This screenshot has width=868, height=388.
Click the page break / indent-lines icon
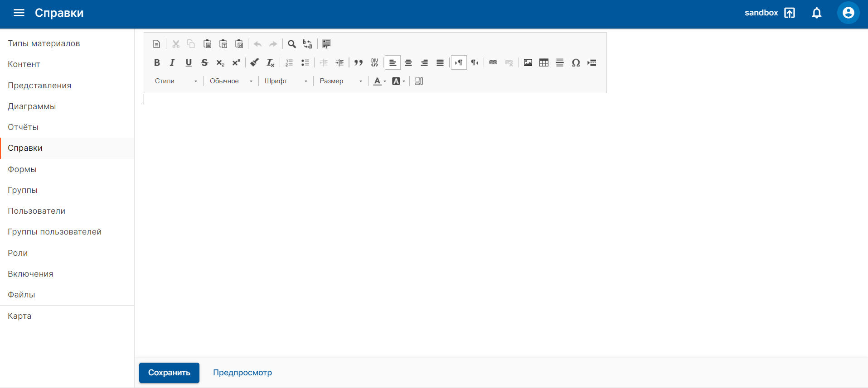[592, 62]
